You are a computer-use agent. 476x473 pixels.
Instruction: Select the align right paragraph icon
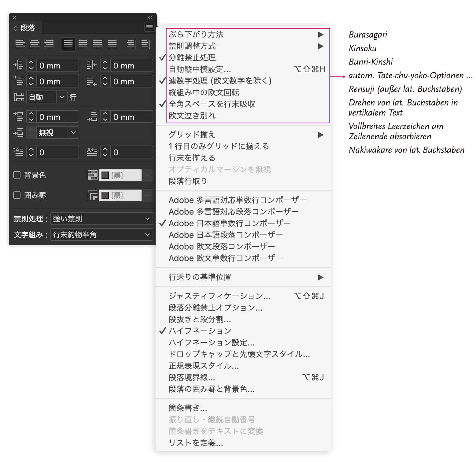(x=49, y=44)
